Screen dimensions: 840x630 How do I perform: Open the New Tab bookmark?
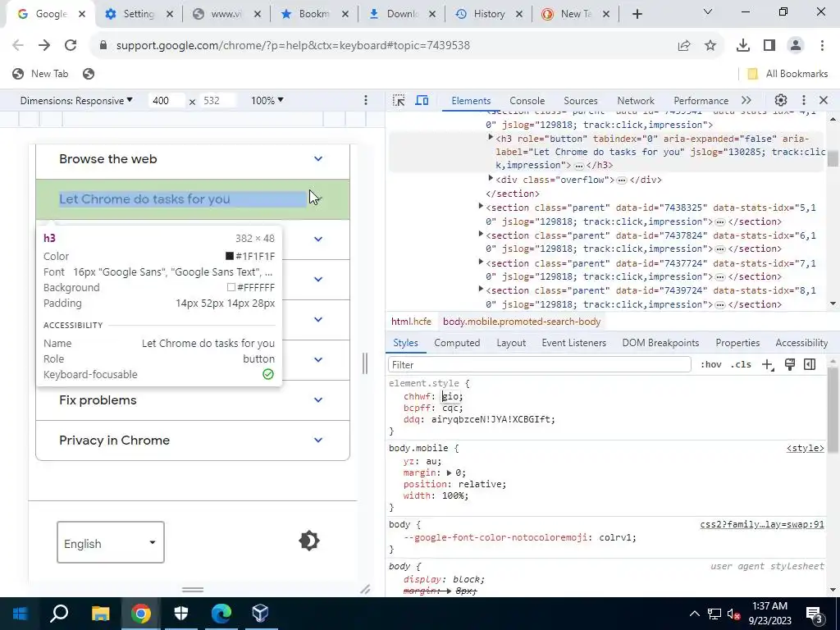(x=41, y=74)
